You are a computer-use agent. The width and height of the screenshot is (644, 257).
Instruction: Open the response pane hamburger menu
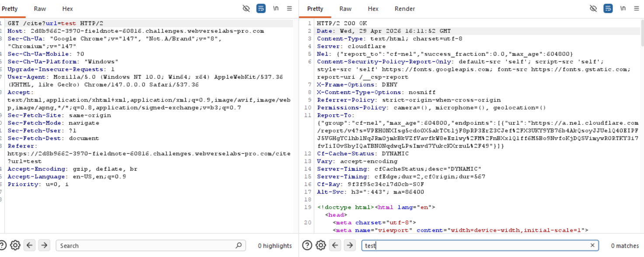pyautogui.click(x=637, y=8)
